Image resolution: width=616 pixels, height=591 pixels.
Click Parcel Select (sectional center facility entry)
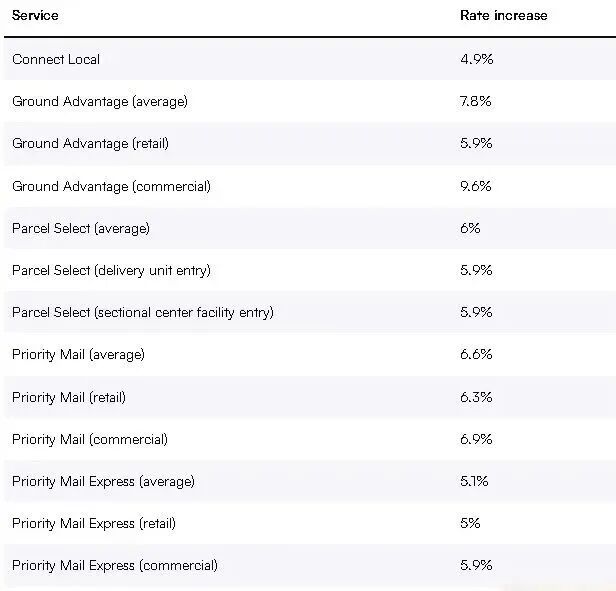(x=142, y=313)
